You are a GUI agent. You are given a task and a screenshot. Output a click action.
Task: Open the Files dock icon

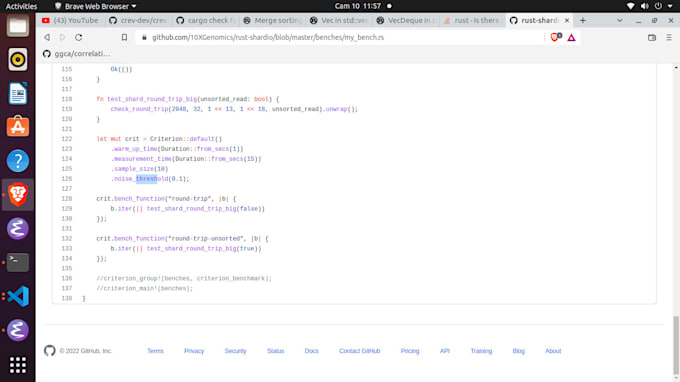[18, 26]
